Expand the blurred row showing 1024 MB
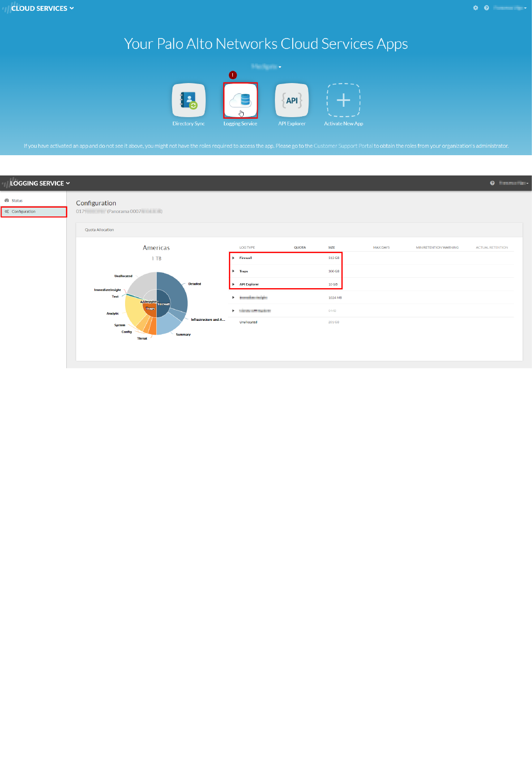 point(233,298)
